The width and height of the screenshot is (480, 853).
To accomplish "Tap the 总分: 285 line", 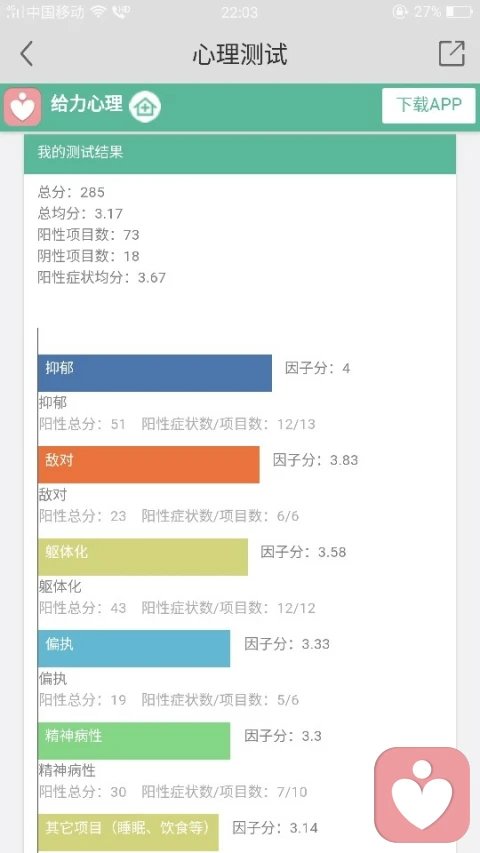I will [x=71, y=192].
